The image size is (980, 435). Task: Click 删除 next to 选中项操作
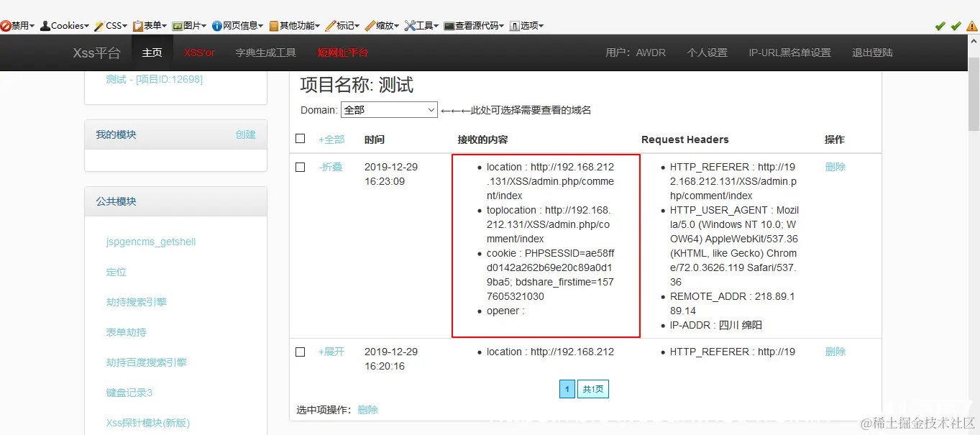[367, 410]
